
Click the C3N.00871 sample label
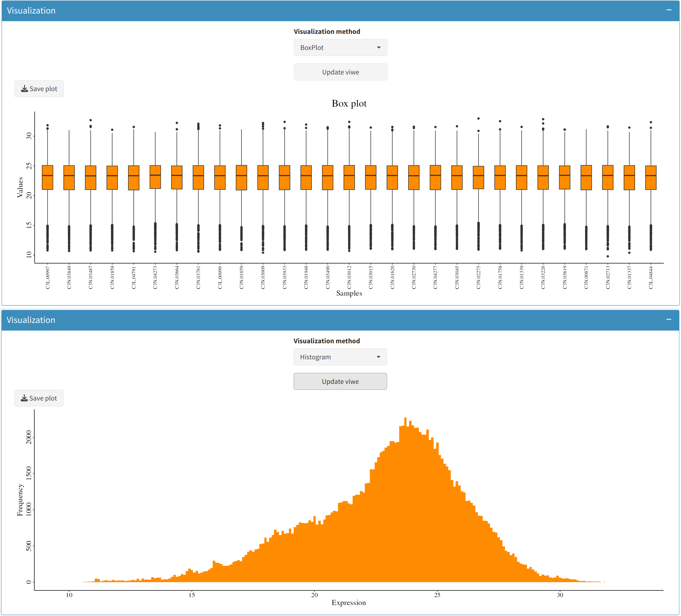pyautogui.click(x=586, y=278)
